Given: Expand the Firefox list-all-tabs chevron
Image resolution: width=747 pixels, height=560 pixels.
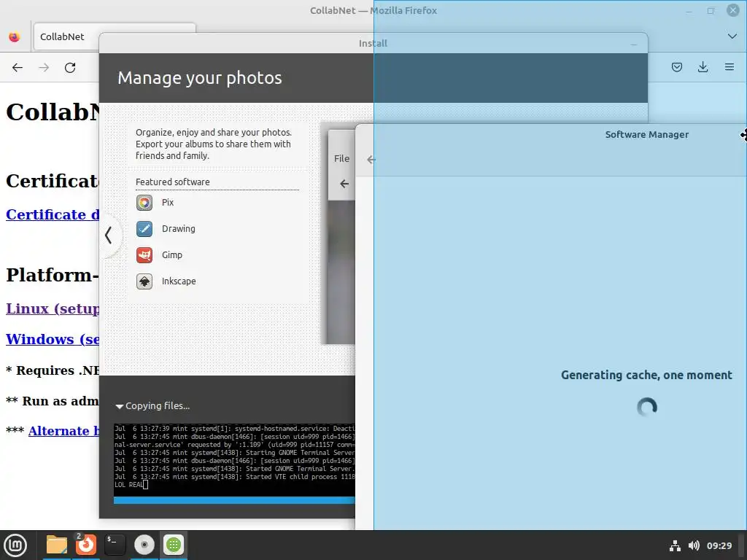Looking at the screenshot, I should coord(732,36).
